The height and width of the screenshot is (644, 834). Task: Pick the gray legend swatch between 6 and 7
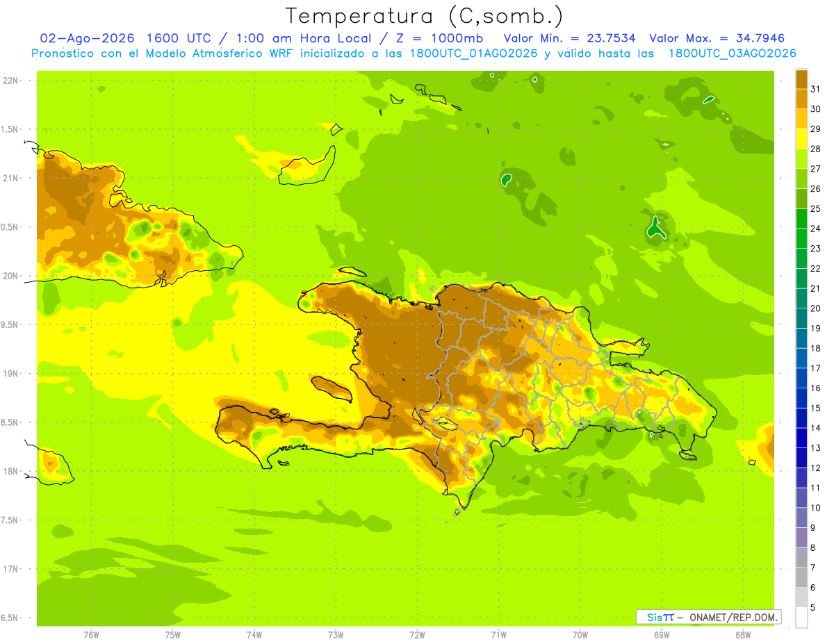801,577
